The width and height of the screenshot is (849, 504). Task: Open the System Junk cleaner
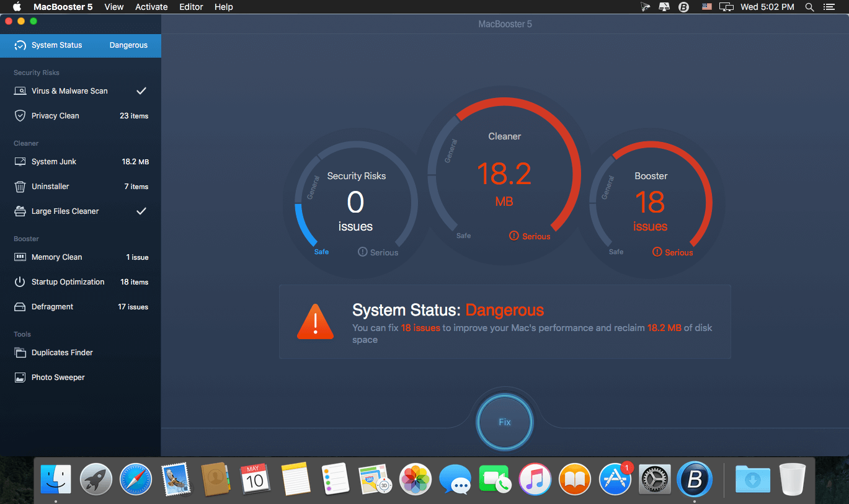81,162
